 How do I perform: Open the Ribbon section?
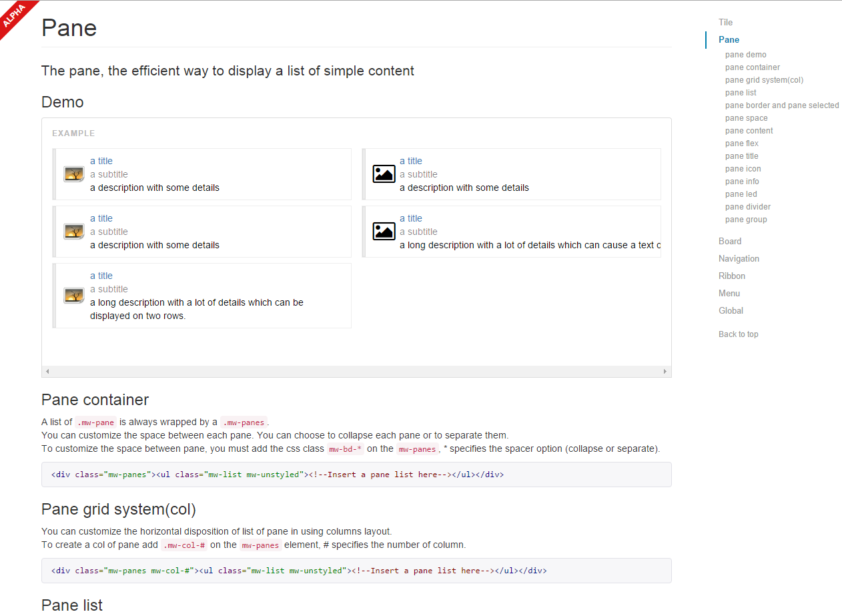coord(732,276)
